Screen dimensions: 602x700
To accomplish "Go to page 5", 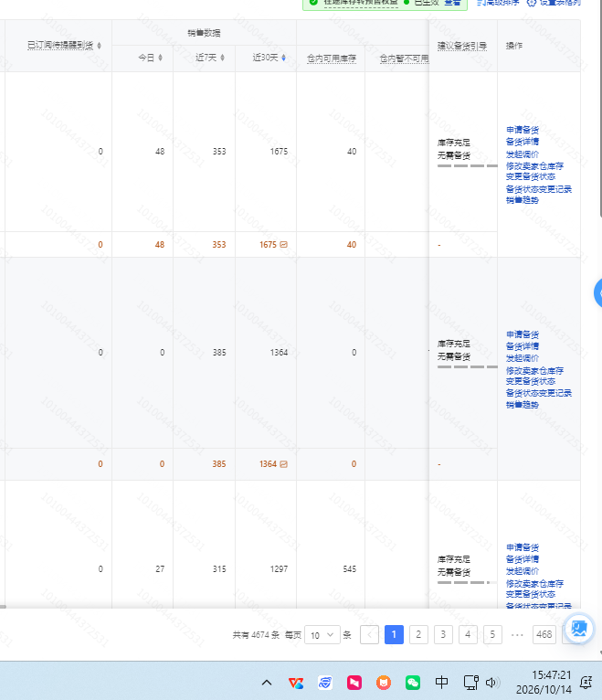I will click(492, 635).
